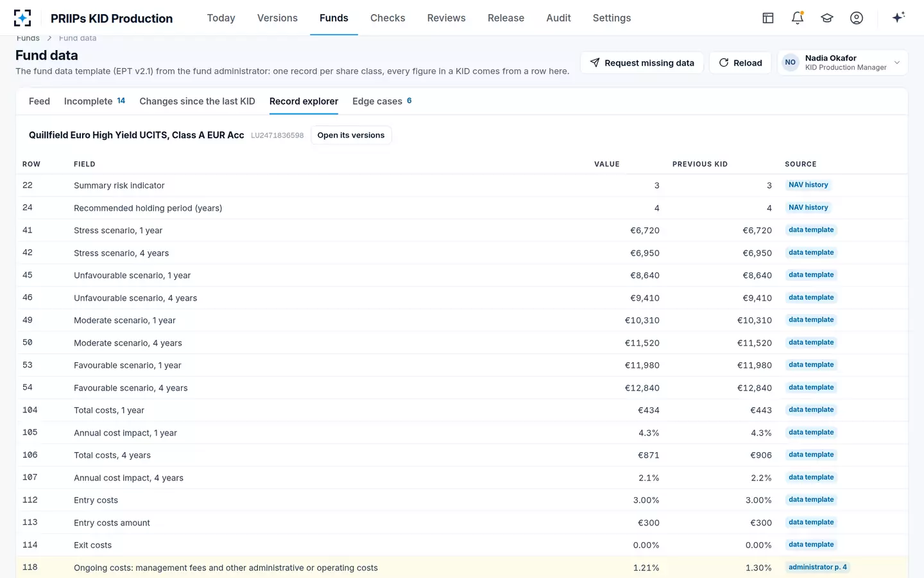Click data template source for Total costs, 1 year
The image size is (924, 578).
pyautogui.click(x=811, y=410)
